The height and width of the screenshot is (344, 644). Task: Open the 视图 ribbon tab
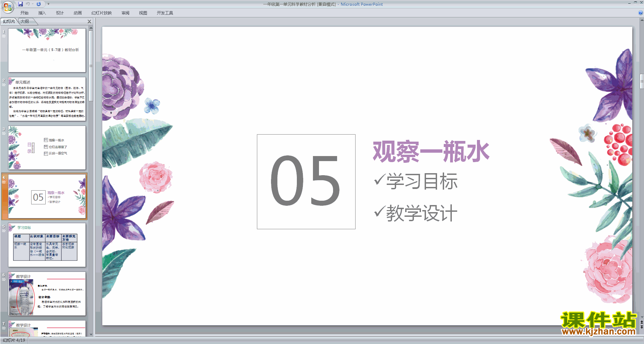(143, 13)
